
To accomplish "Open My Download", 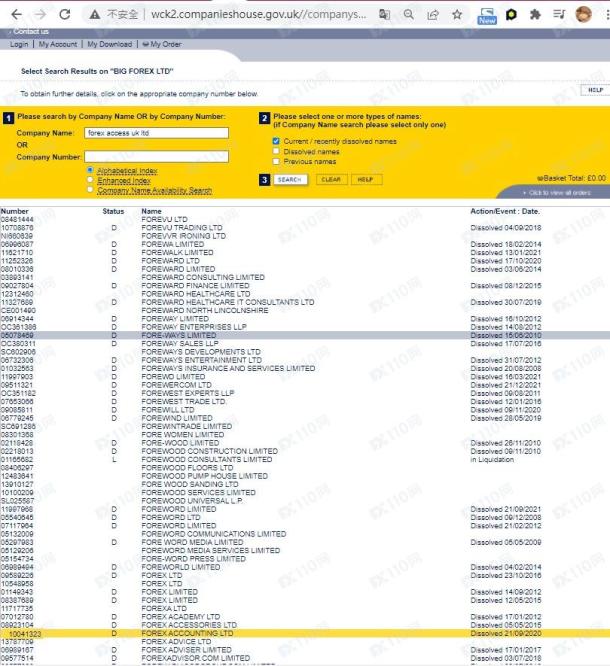I will pyautogui.click(x=110, y=44).
